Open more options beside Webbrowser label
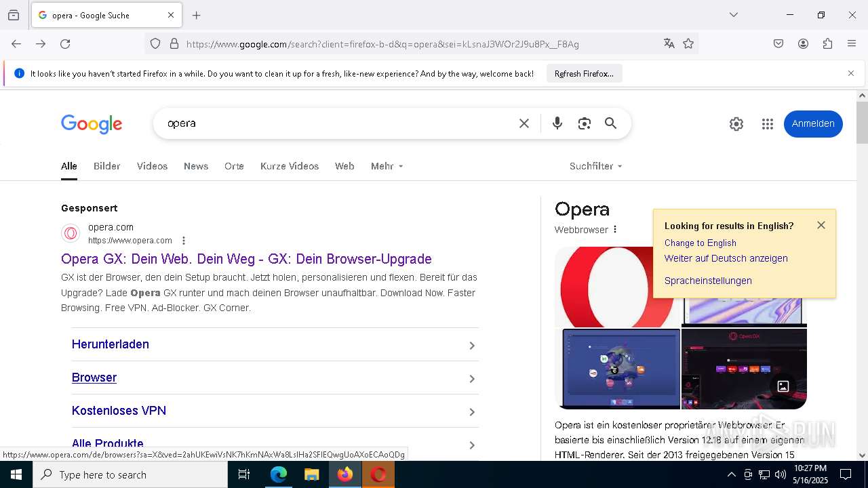The width and height of the screenshot is (868, 488). 615,230
